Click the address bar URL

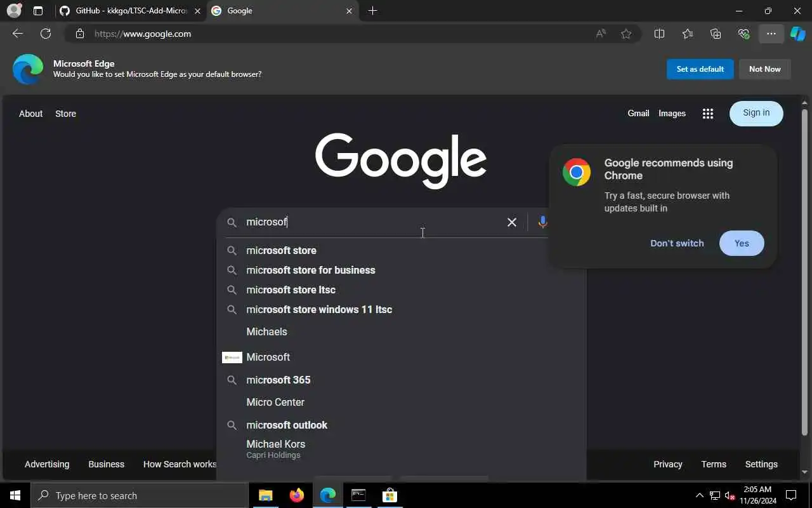click(x=143, y=34)
